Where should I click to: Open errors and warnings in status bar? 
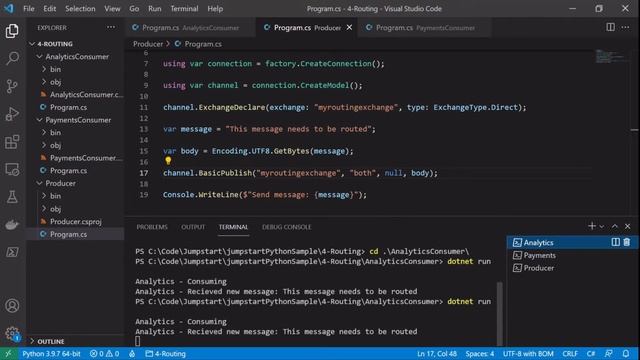104,353
